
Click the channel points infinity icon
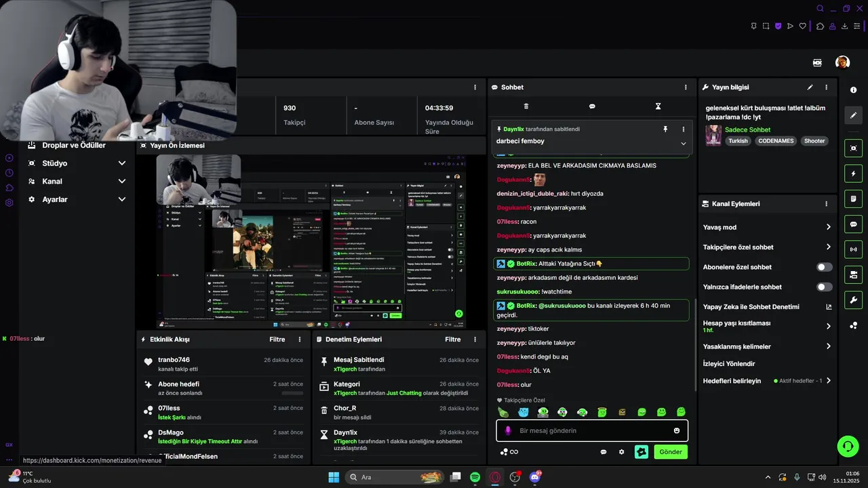pos(509,452)
